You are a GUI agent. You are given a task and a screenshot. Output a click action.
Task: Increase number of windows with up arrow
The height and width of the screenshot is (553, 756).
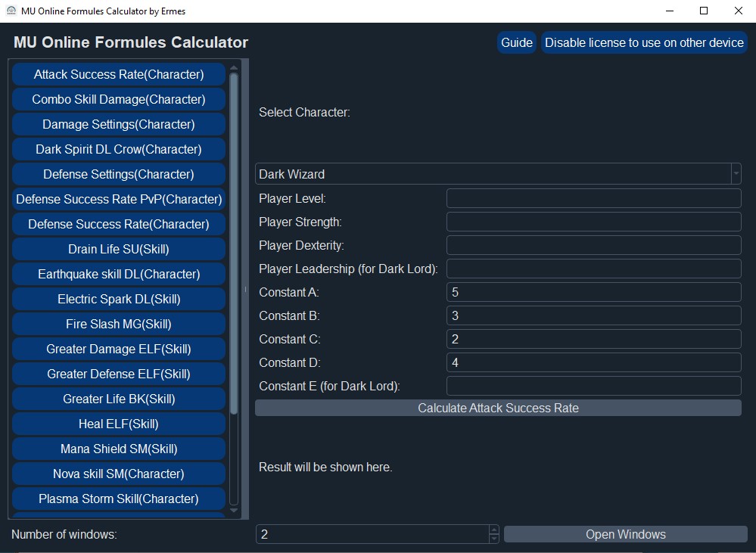[494, 530]
